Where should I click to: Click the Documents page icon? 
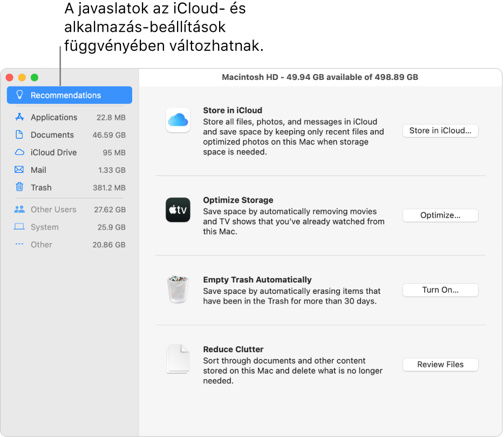click(19, 135)
